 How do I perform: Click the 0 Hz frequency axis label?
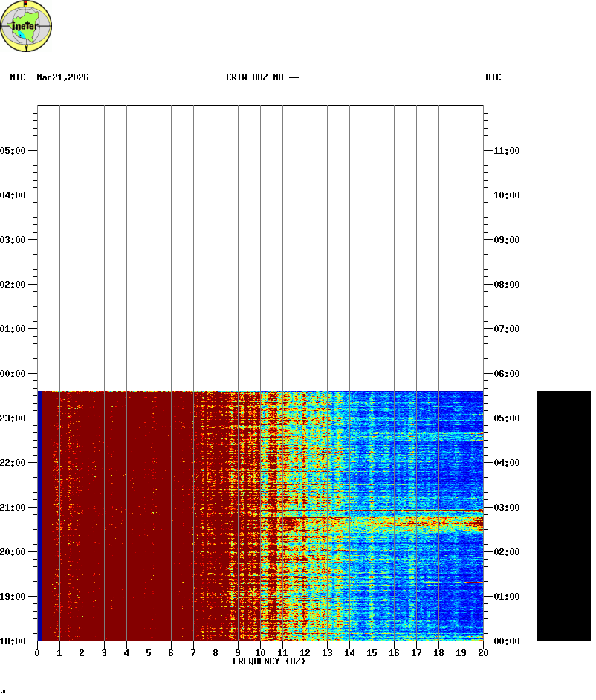click(x=37, y=653)
